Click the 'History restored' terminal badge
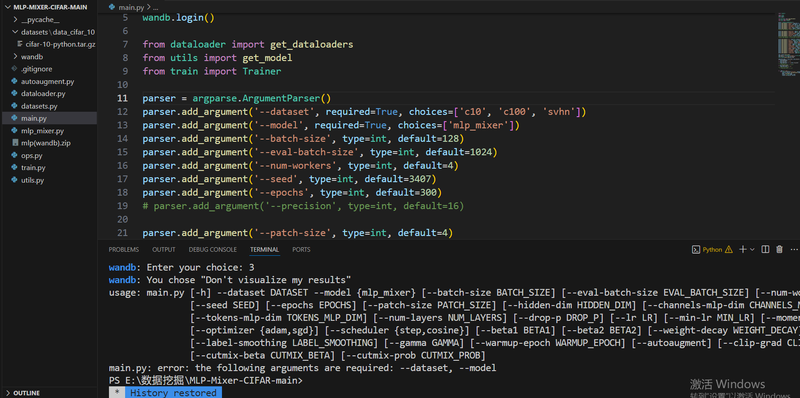The width and height of the screenshot is (800, 398). pos(172,393)
